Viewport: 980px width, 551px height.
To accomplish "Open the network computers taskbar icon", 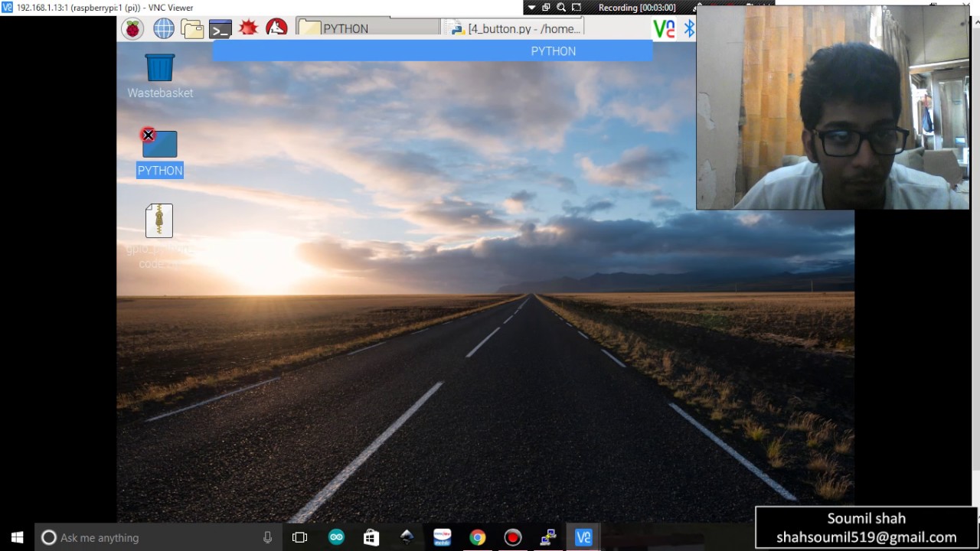I will tap(548, 537).
